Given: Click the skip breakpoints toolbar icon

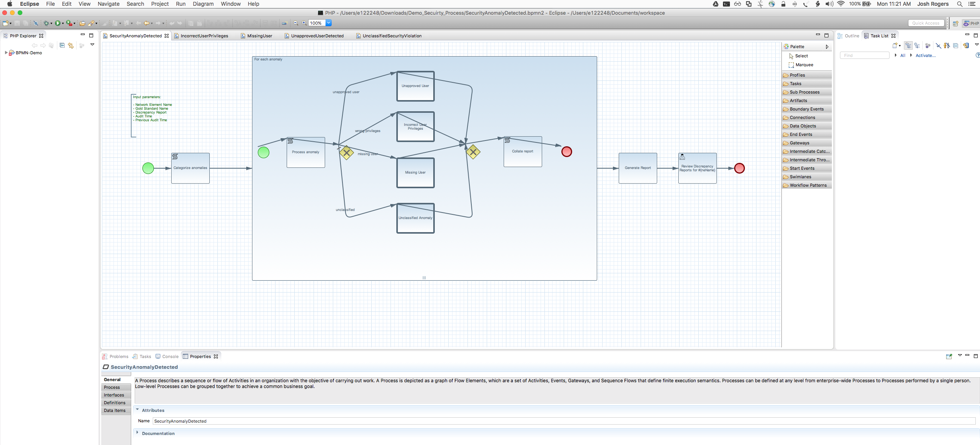Looking at the screenshot, I should (x=36, y=23).
